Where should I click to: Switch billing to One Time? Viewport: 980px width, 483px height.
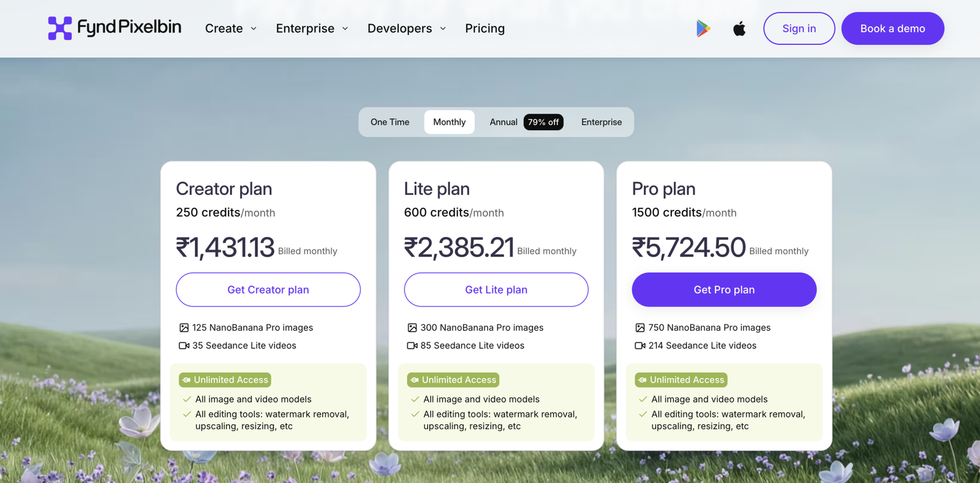(x=390, y=122)
